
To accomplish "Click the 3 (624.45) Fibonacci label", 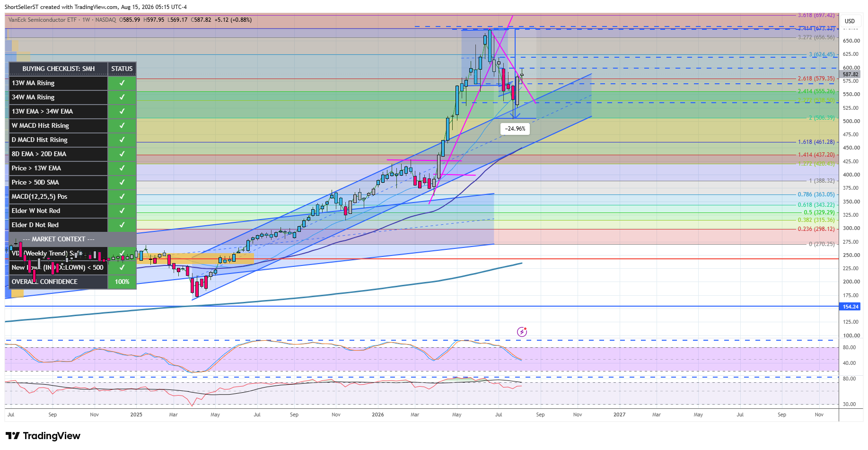I will click(x=822, y=54).
